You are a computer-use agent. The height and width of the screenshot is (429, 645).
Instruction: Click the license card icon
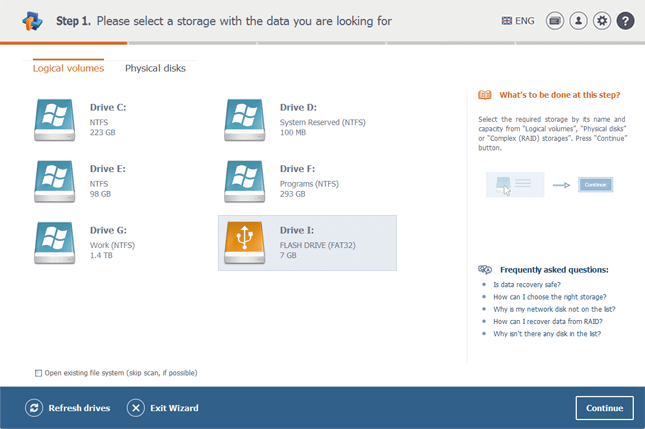tap(555, 20)
